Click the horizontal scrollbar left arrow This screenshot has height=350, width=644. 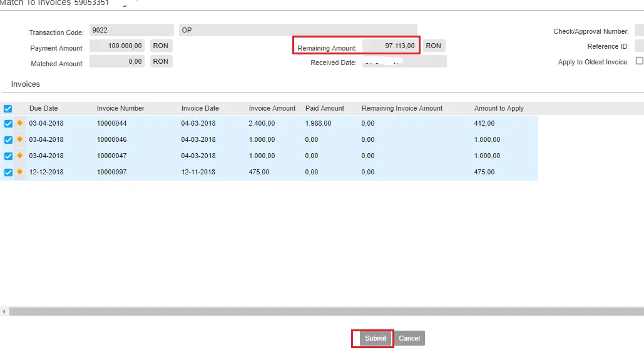click(4, 311)
